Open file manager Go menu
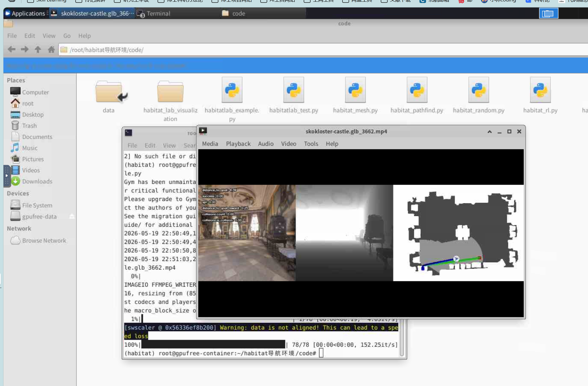588x386 pixels. (67, 36)
